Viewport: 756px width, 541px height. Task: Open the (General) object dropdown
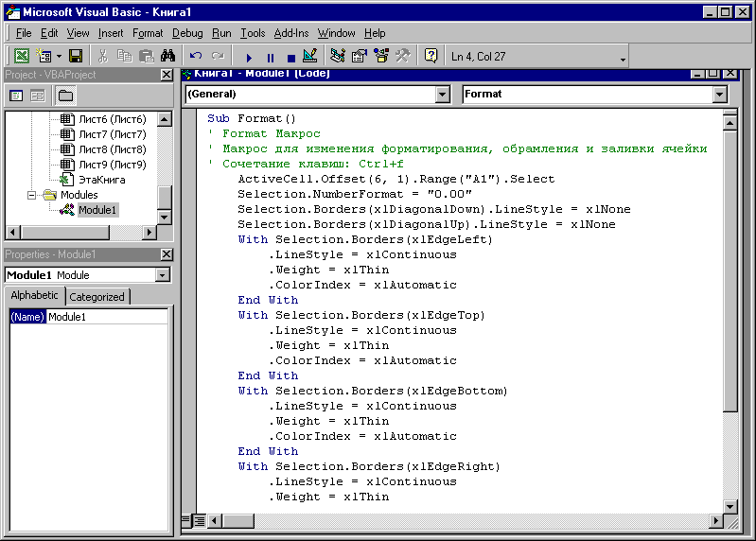click(442, 95)
